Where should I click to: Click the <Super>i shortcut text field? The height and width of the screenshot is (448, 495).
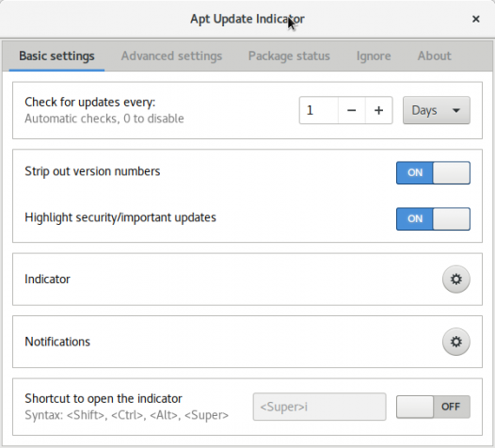click(319, 407)
